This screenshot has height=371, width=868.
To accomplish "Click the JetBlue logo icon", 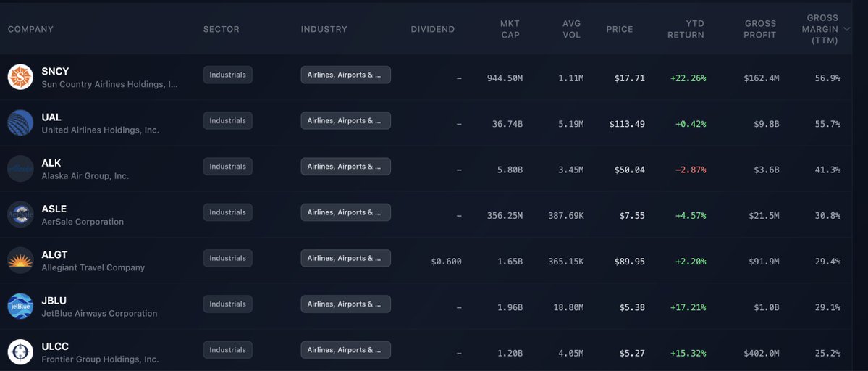I will (20, 307).
